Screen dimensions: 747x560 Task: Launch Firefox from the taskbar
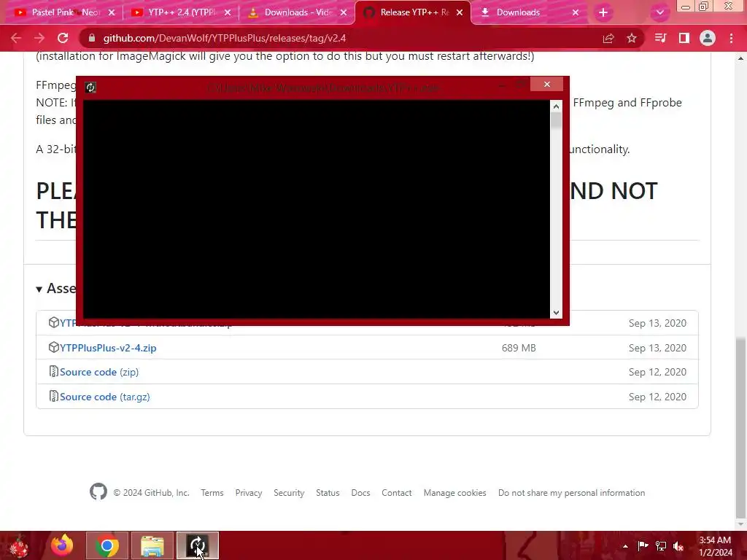point(62,545)
